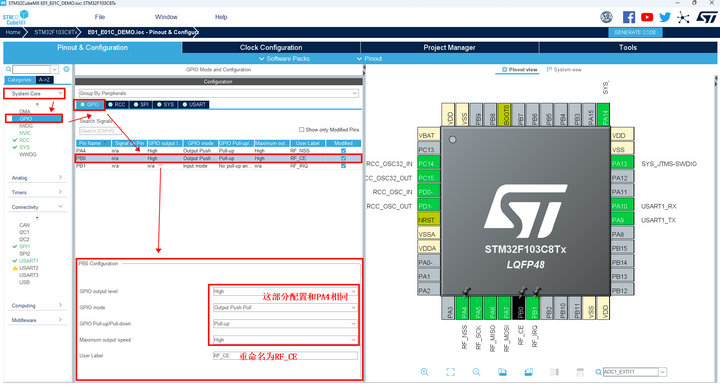
Task: Select the PB0 pin on the chip
Action: pos(520,308)
